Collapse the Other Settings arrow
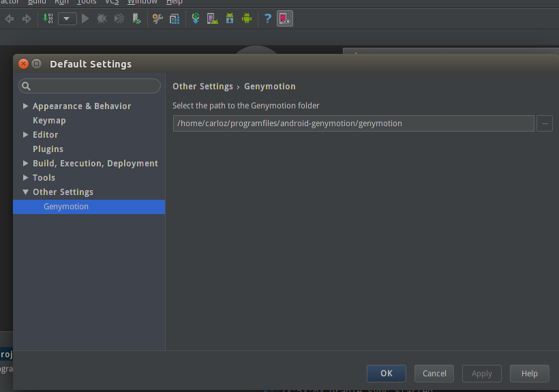 (25, 192)
